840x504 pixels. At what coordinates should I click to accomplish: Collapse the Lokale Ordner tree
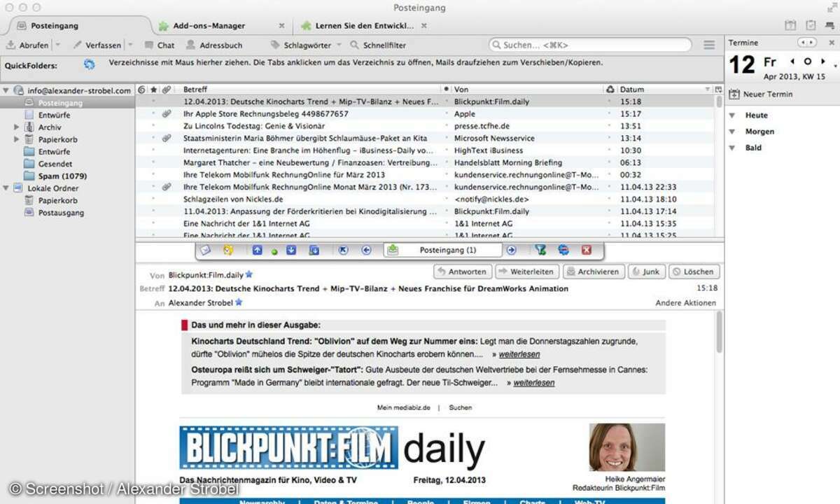point(6,188)
